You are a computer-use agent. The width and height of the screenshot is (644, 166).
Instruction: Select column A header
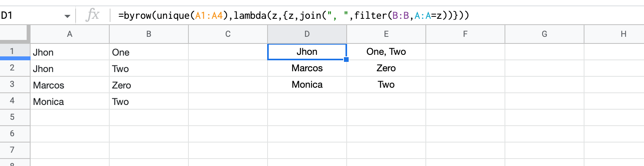pyautogui.click(x=70, y=34)
